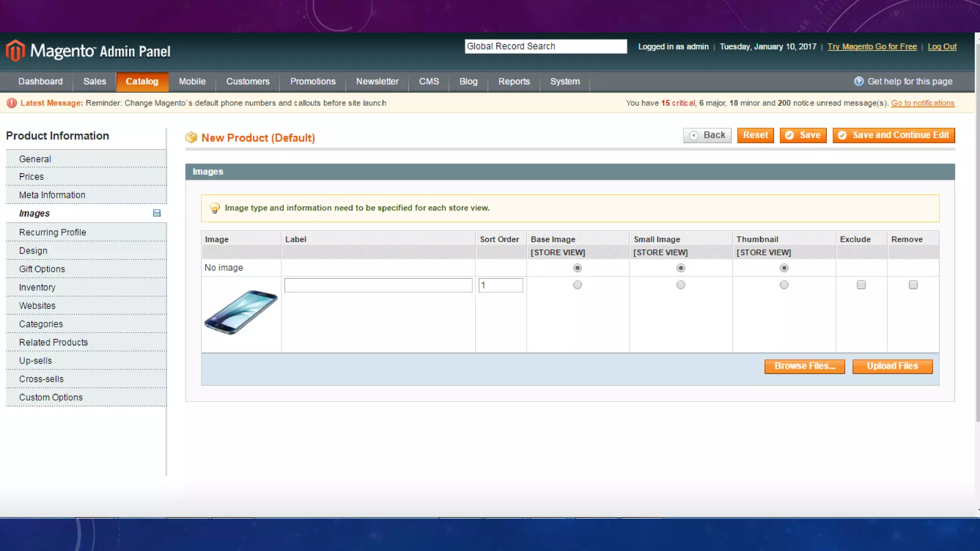Click the red alert message icon

[x=11, y=103]
